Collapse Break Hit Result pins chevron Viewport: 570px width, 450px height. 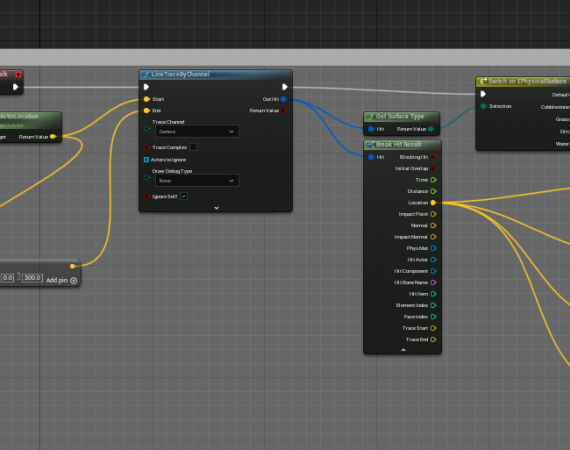[403, 350]
